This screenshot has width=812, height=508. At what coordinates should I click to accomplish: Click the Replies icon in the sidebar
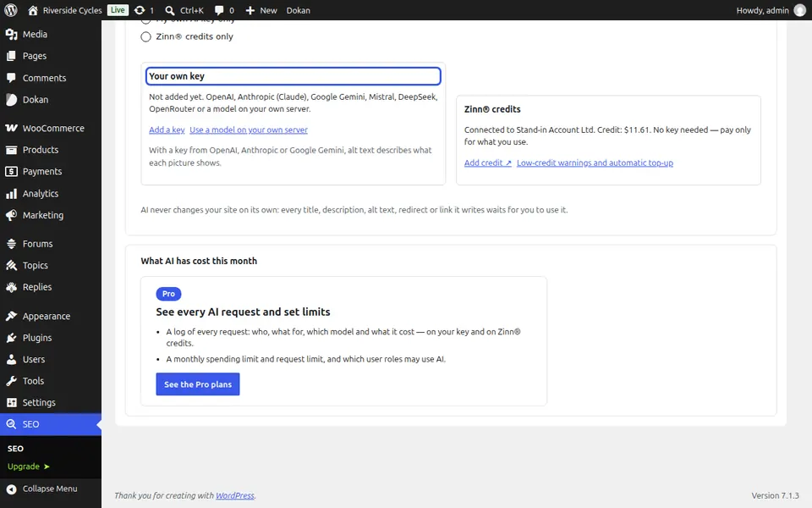coord(11,287)
